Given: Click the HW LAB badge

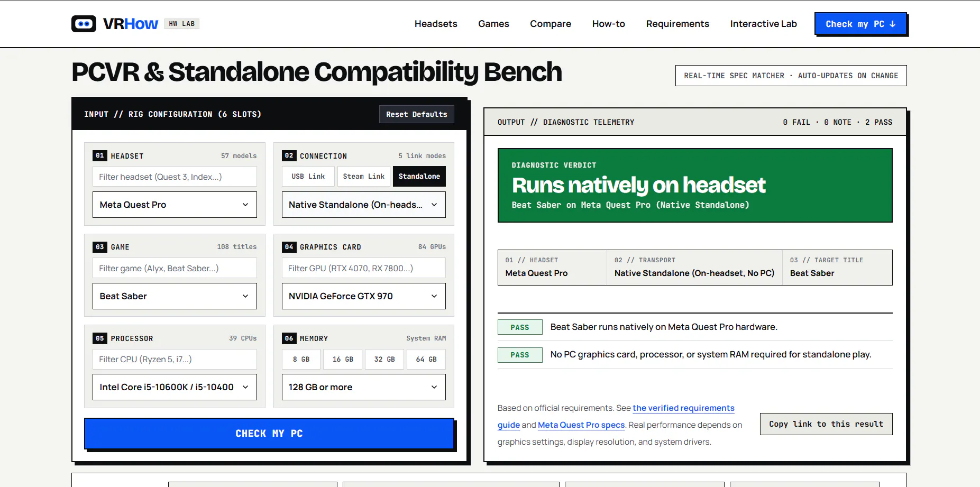Looking at the screenshot, I should [x=182, y=24].
